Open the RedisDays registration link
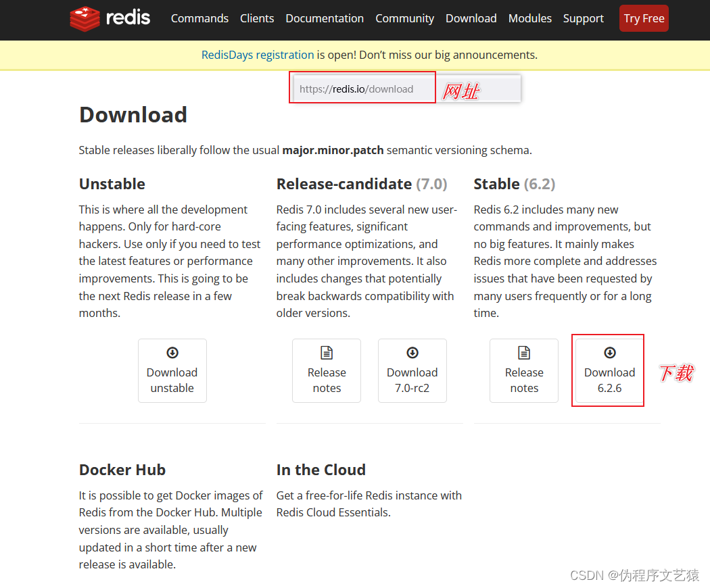 (258, 55)
